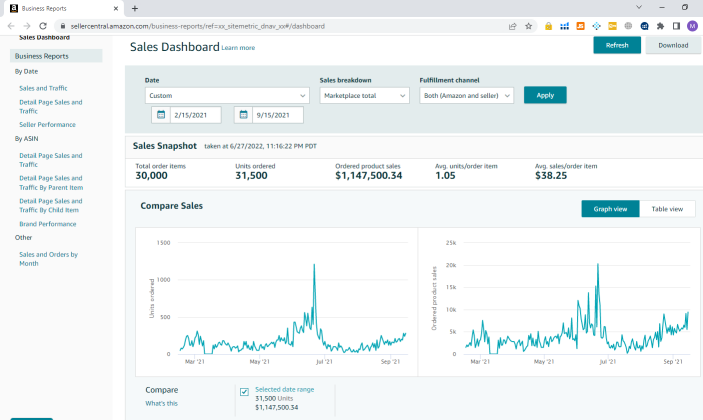Click the By ASIN sidebar heading

pos(26,139)
